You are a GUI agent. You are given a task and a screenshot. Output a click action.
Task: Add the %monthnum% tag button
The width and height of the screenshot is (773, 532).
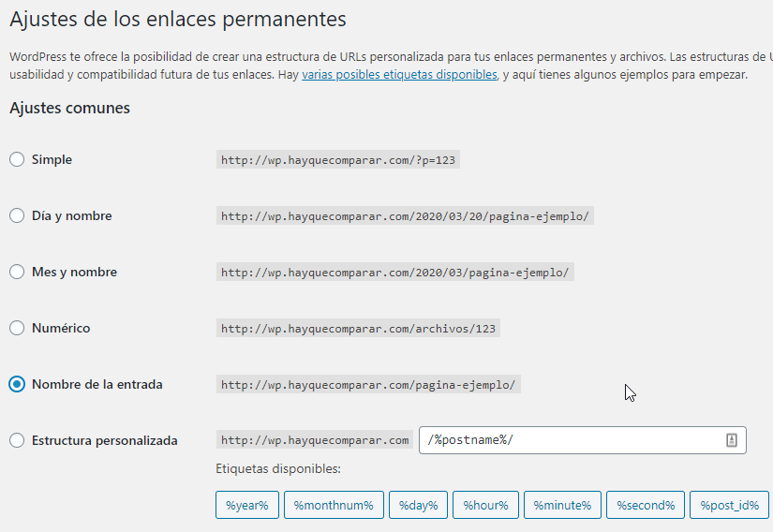334,506
